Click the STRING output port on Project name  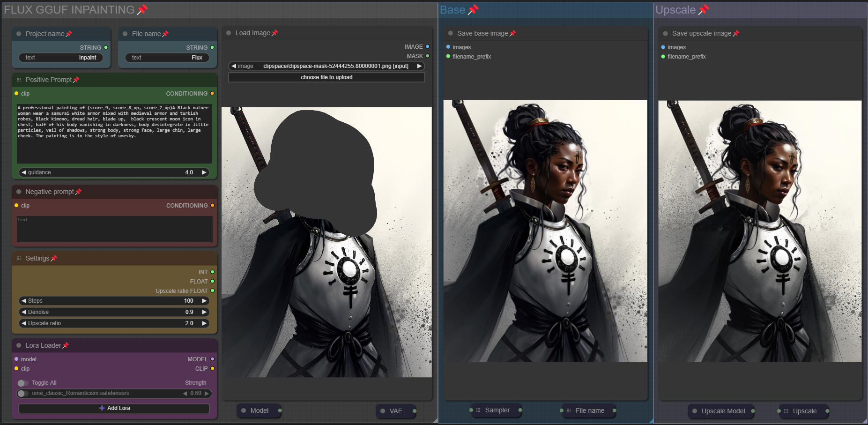coord(106,48)
